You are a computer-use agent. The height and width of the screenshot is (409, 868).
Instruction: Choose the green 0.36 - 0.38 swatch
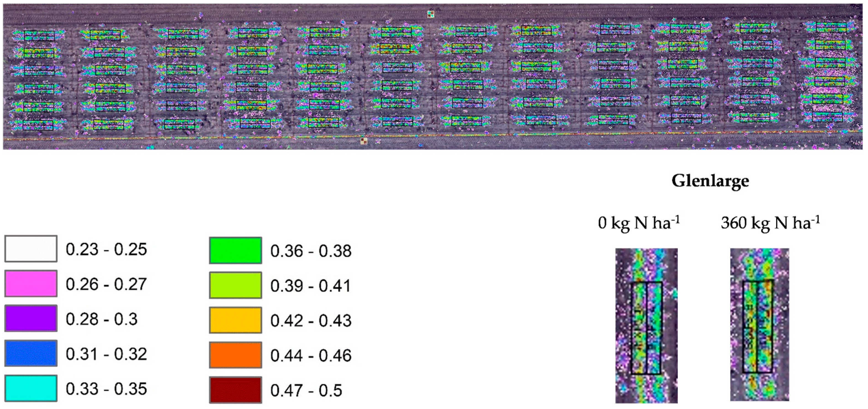235,251
